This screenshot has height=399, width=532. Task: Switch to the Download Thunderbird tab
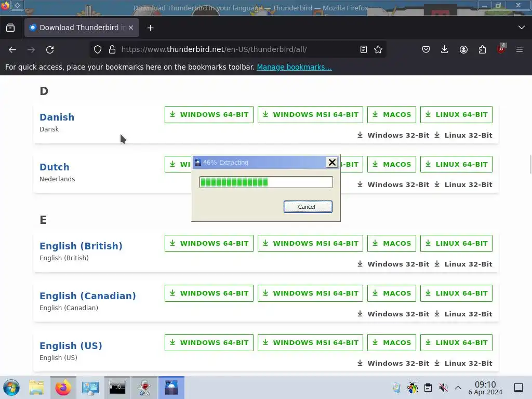[x=82, y=28]
